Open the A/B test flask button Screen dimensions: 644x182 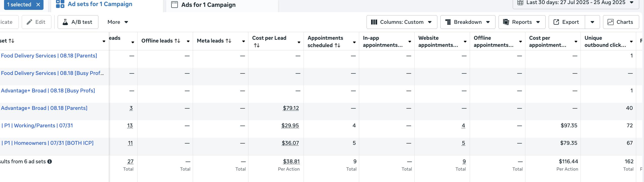78,22
